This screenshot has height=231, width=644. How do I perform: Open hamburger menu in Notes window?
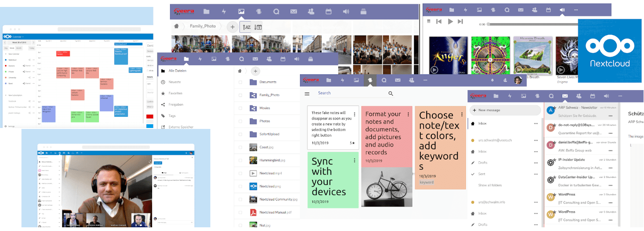pyautogui.click(x=307, y=94)
